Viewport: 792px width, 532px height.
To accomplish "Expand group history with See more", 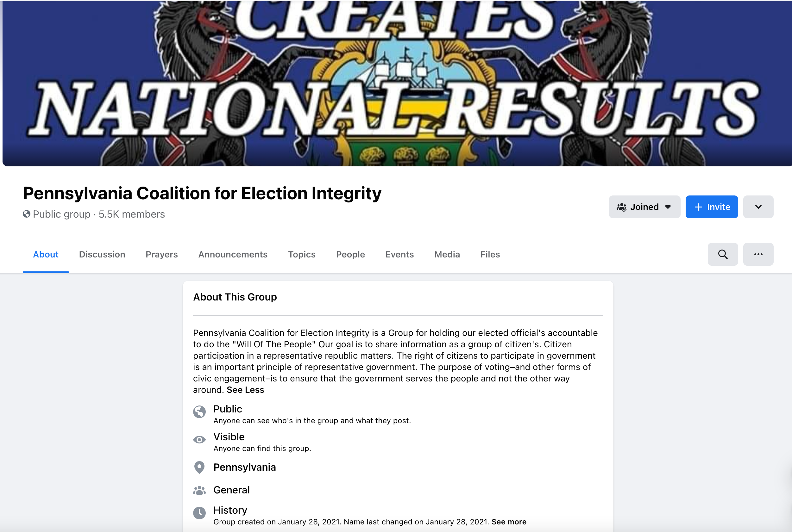I will 509,522.
